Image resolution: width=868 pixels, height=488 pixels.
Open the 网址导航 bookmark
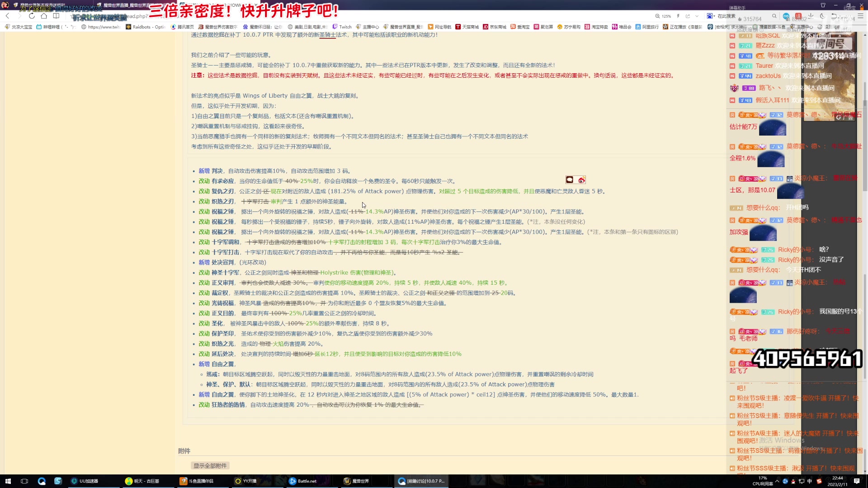(x=439, y=27)
